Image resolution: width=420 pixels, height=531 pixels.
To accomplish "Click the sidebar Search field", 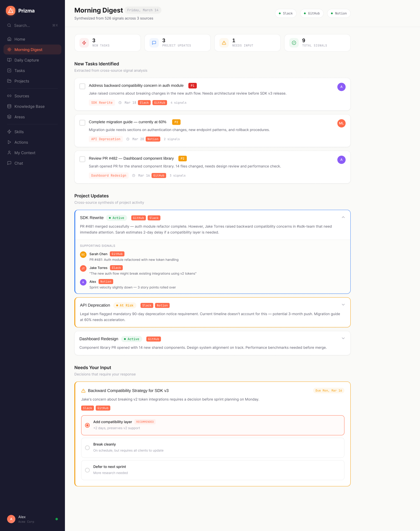I will click(32, 25).
